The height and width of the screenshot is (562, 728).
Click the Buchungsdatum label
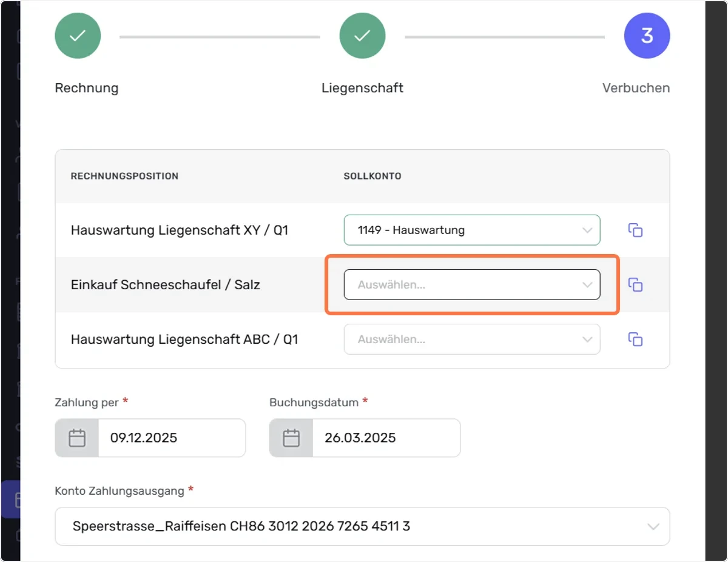(314, 402)
